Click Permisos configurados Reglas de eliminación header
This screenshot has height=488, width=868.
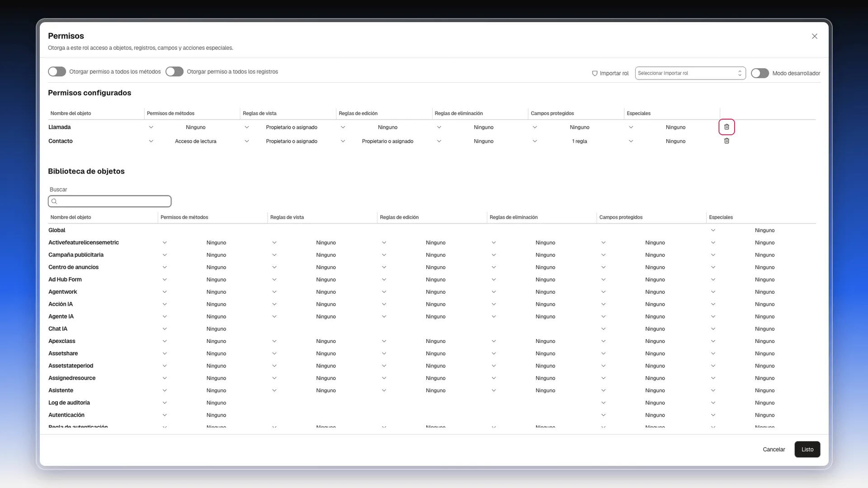[x=458, y=113]
